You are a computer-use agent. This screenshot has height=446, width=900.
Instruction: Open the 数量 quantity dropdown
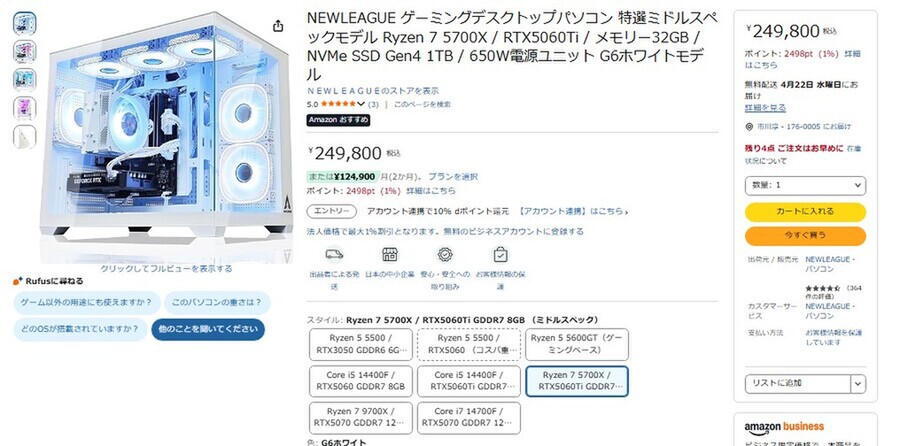[805, 185]
